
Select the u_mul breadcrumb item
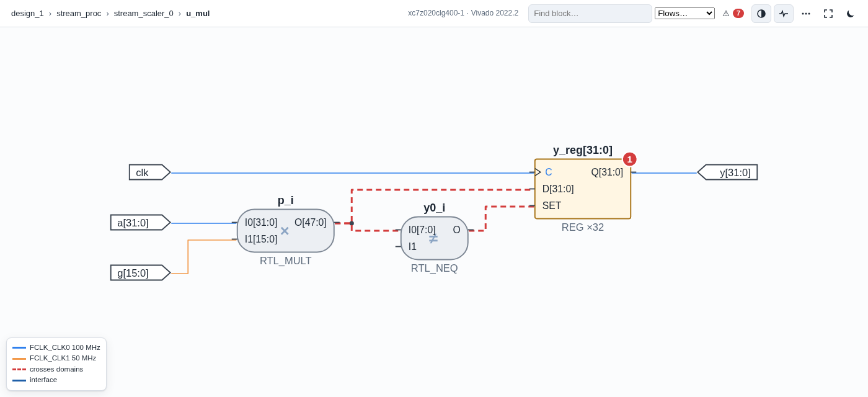click(198, 13)
